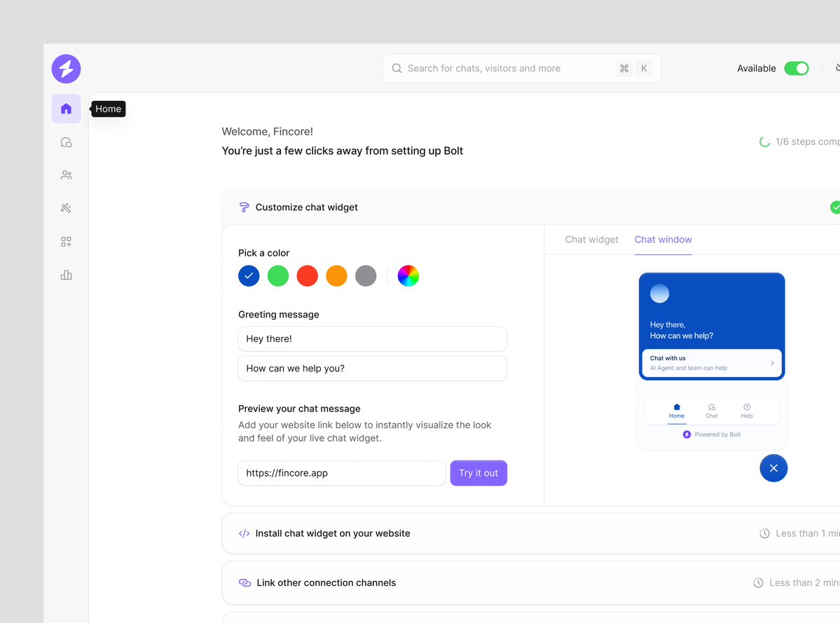Screen dimensions: 840x623
Task: Click the Powered by Bolt logo
Action: [x=687, y=434]
